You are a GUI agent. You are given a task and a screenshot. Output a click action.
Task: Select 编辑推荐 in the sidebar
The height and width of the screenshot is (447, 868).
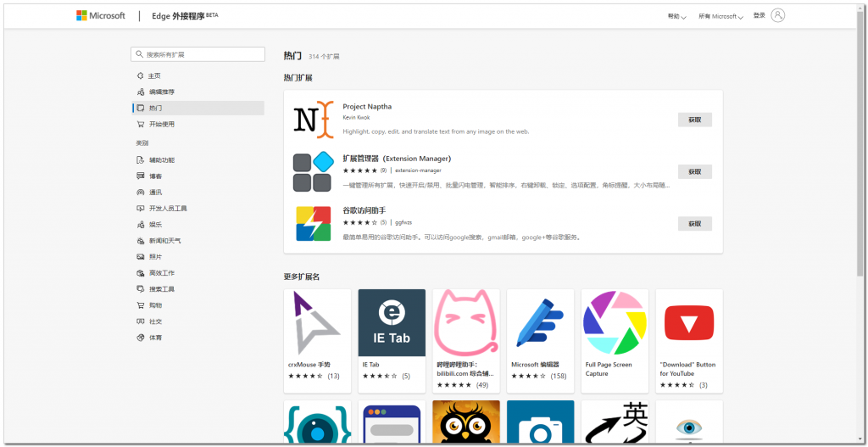(x=161, y=92)
